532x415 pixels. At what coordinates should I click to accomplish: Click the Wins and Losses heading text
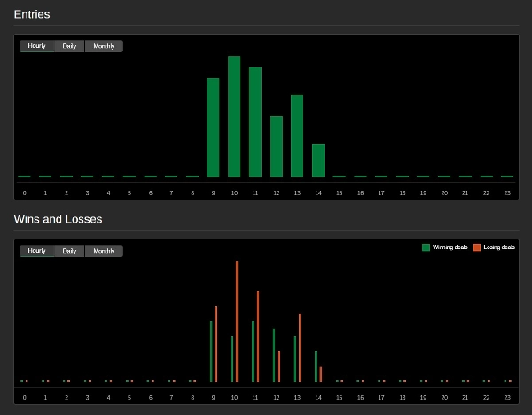click(x=58, y=219)
